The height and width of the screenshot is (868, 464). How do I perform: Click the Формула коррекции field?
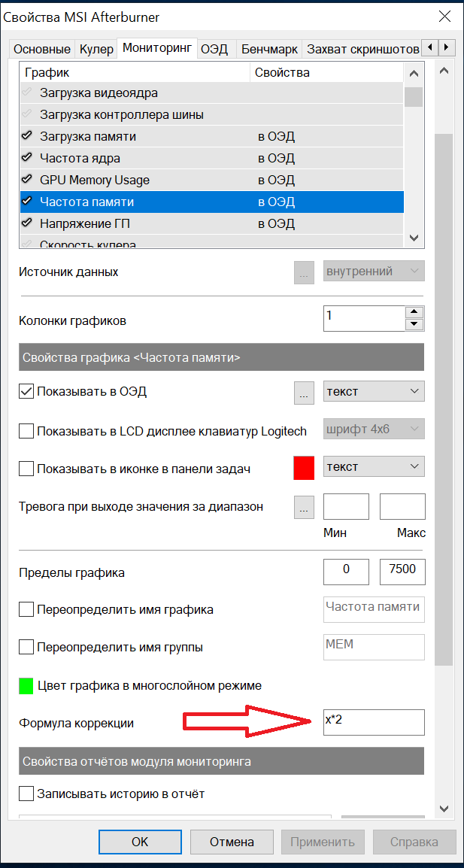(374, 722)
